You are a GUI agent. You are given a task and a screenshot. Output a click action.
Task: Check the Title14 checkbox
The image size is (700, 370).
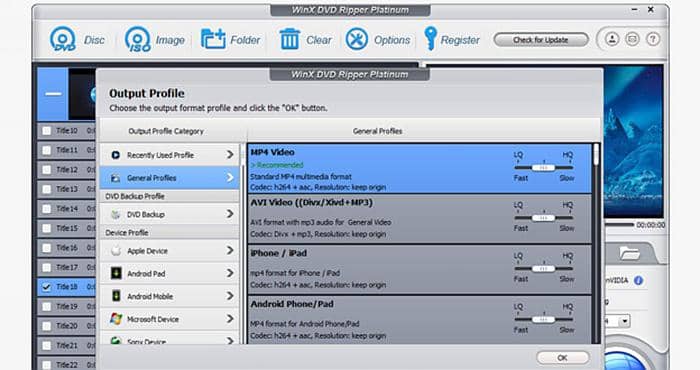46,209
